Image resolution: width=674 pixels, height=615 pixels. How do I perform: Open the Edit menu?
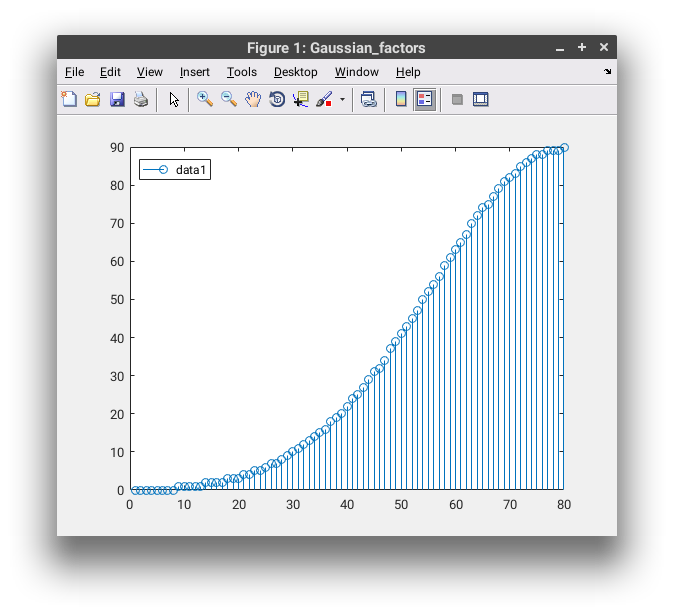[x=110, y=72]
